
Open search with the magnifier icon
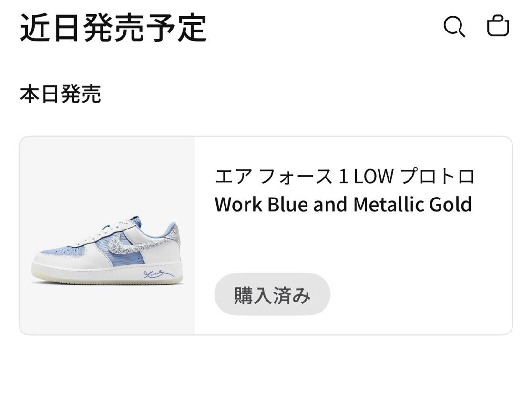(454, 26)
